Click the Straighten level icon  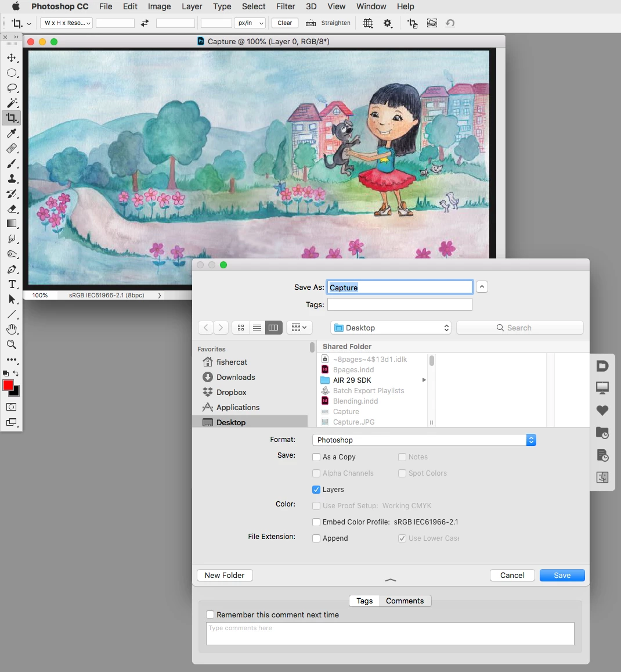click(310, 23)
